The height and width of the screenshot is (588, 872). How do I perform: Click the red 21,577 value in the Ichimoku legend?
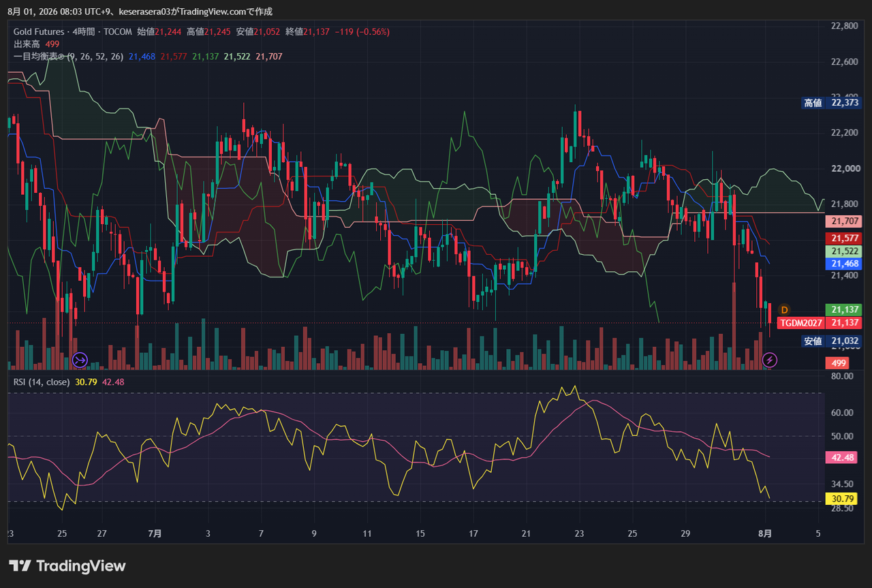[174, 57]
